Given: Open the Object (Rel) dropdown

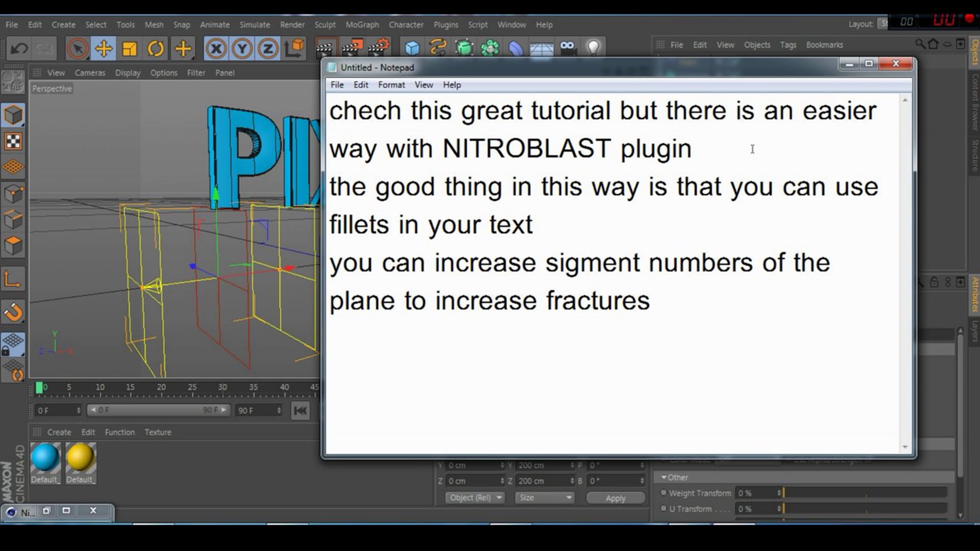Looking at the screenshot, I should (475, 498).
